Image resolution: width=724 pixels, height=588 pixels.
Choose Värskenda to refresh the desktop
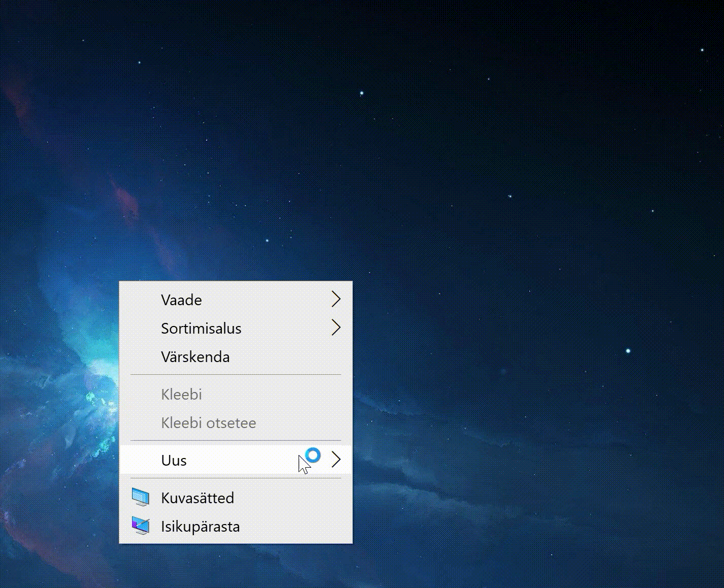(x=195, y=357)
